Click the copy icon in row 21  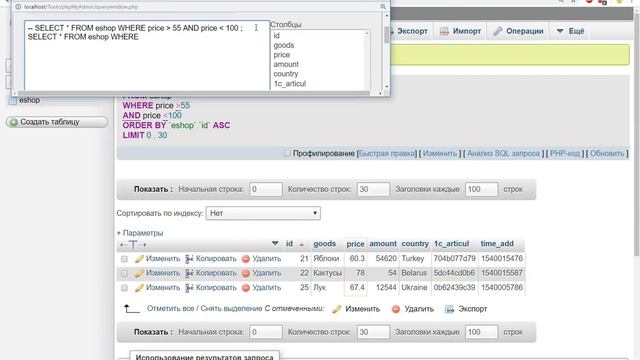[189, 259]
